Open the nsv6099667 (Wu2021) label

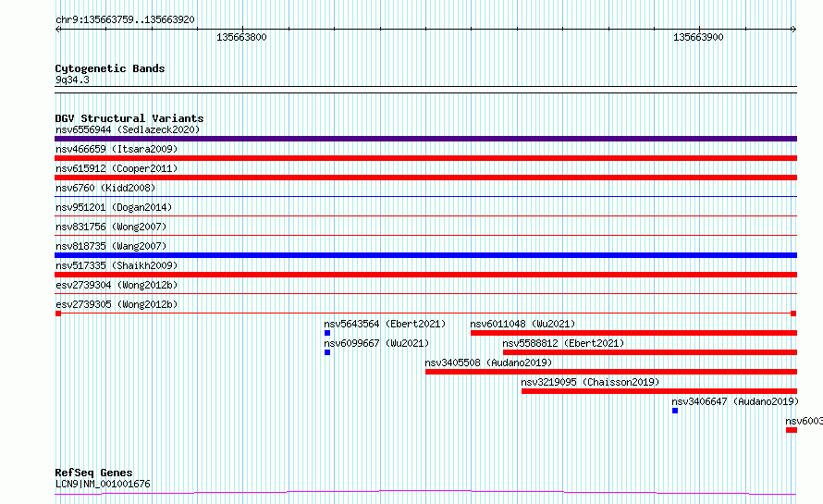[x=376, y=343]
